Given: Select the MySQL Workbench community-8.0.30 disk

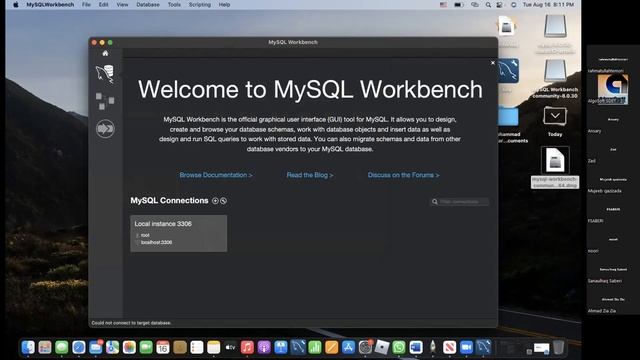Looking at the screenshot, I should coord(555,78).
